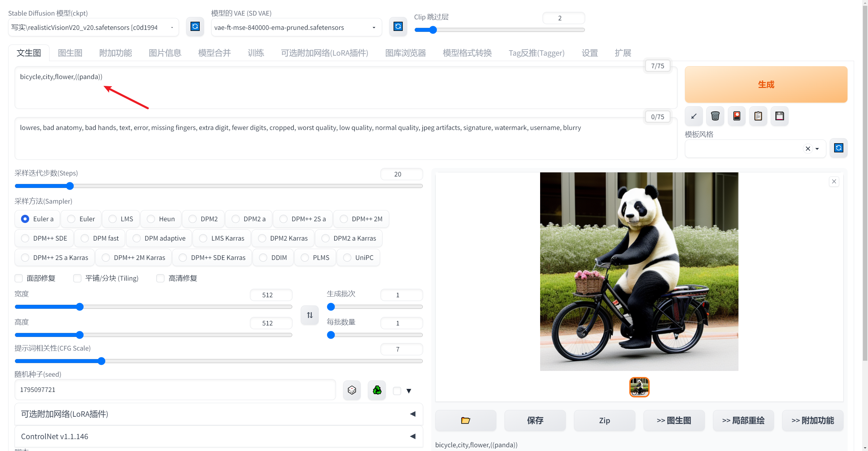This screenshot has height=451, width=868.
Task: Open the SD VAE model dropdown
Action: click(296, 27)
